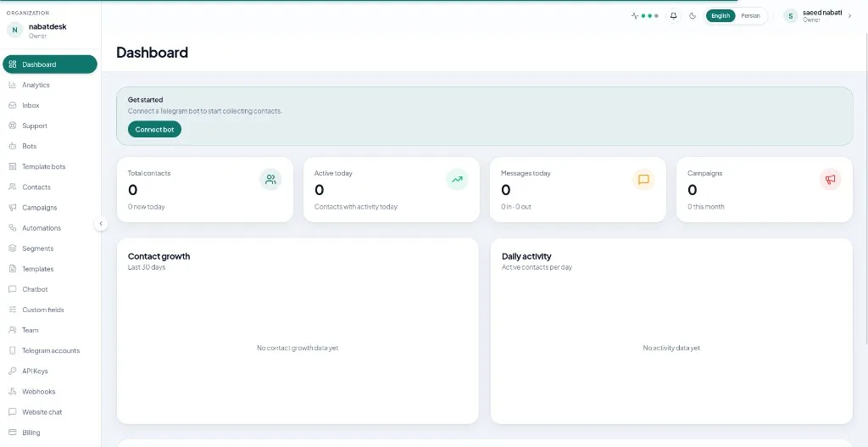This screenshot has height=447, width=868.
Task: Click the Chatbot speech bubble icon
Action: click(13, 290)
